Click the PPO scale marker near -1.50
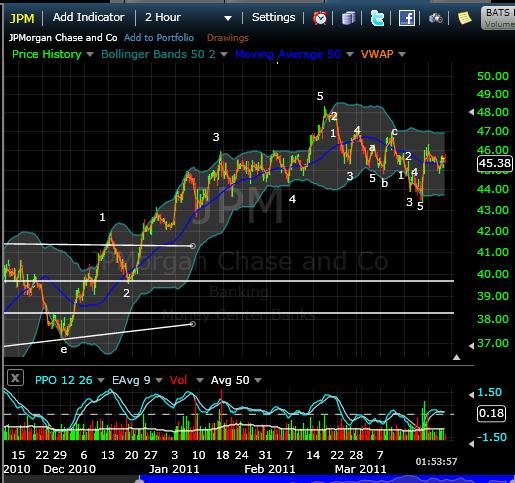Viewport: 515px width, 483px height. coord(471,444)
